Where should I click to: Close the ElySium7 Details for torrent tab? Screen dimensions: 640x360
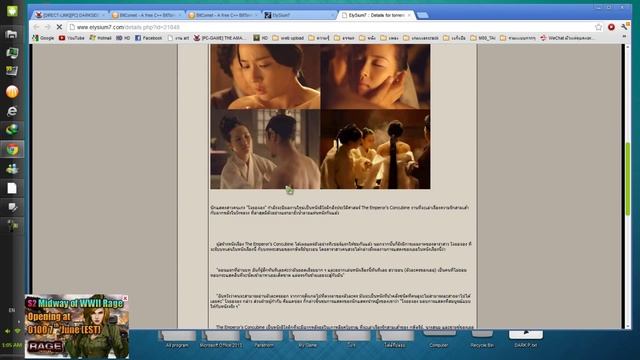coord(409,15)
